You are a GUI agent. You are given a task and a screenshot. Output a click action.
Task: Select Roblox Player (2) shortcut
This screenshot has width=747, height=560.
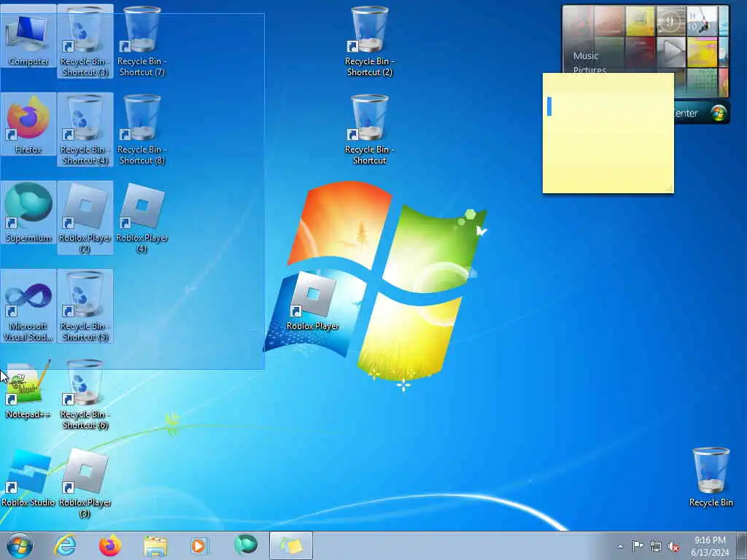[85, 217]
